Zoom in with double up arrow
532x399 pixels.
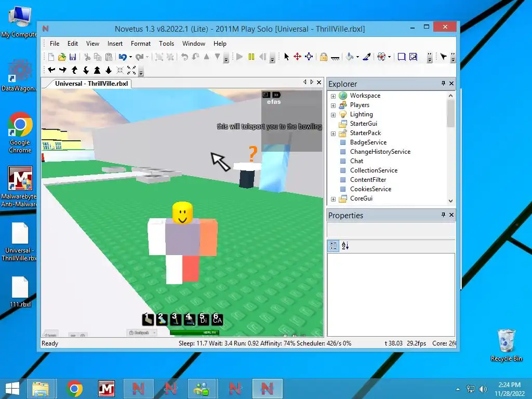97,70
